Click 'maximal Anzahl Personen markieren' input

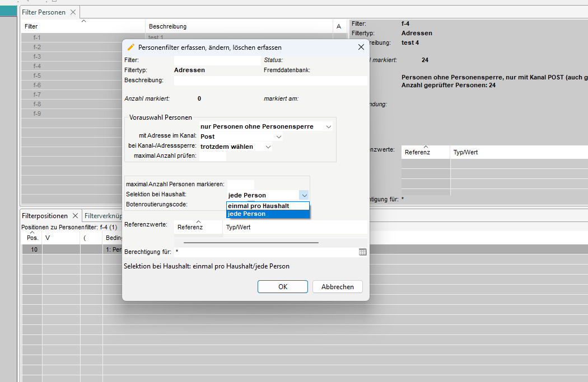(x=240, y=184)
